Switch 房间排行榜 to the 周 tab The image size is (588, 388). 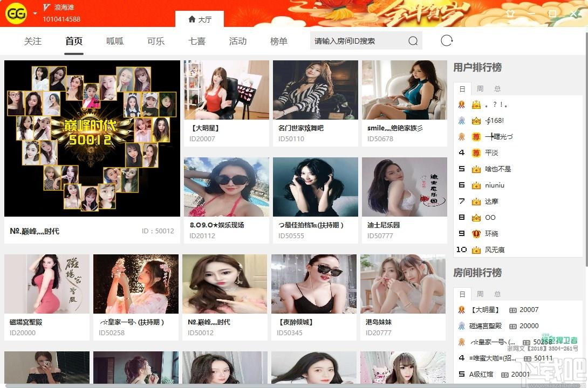480,294
